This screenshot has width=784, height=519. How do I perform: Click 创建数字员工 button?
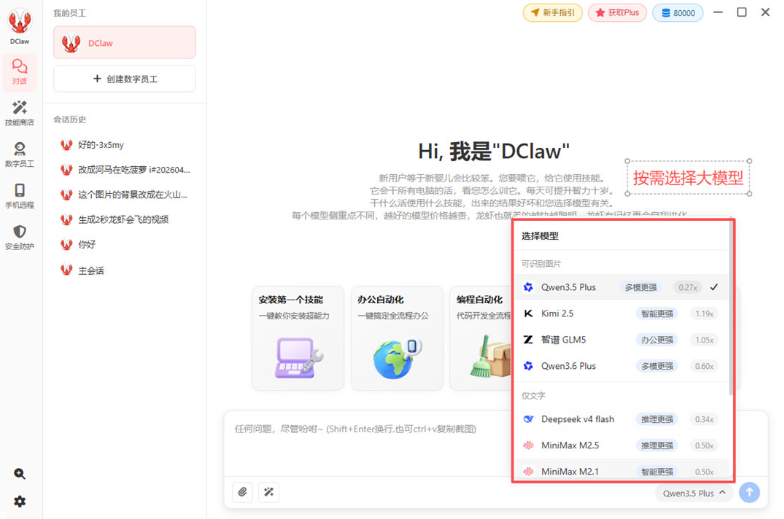[x=124, y=79]
